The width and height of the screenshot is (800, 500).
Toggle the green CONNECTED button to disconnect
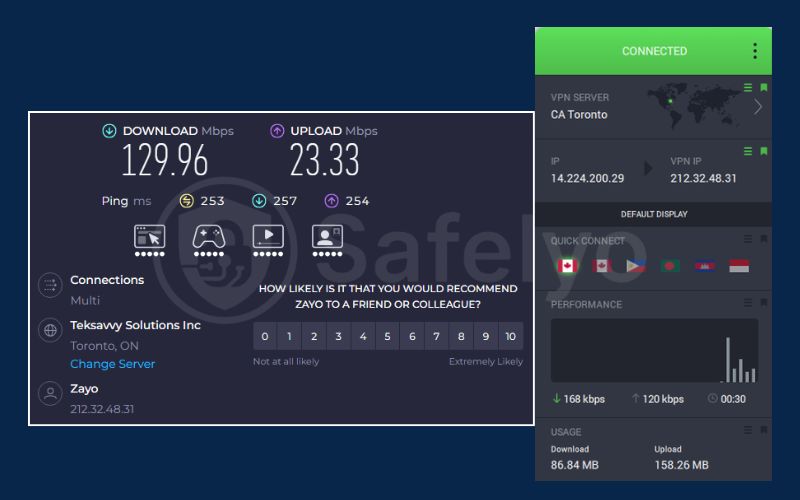(654, 51)
